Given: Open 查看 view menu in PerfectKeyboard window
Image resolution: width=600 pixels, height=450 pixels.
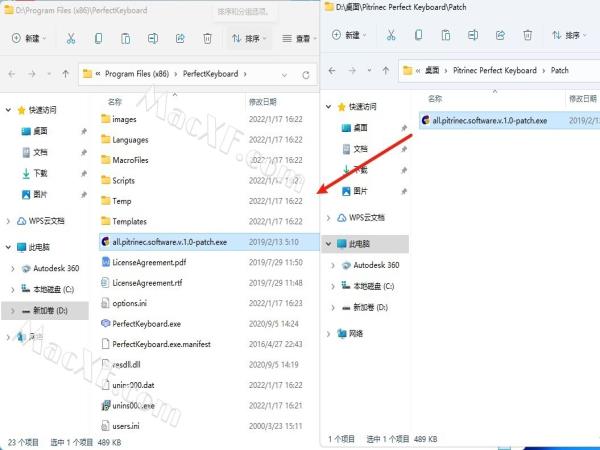Looking at the screenshot, I should coord(300,38).
